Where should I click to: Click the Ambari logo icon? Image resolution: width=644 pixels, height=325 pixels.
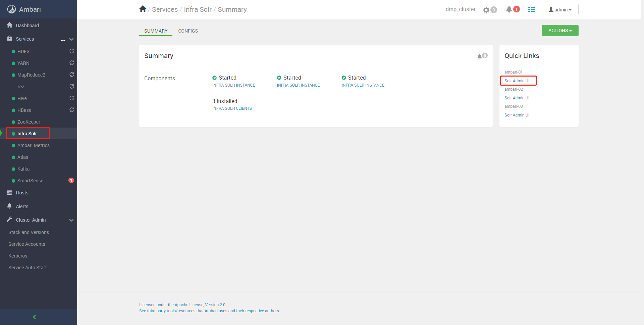tap(11, 9)
